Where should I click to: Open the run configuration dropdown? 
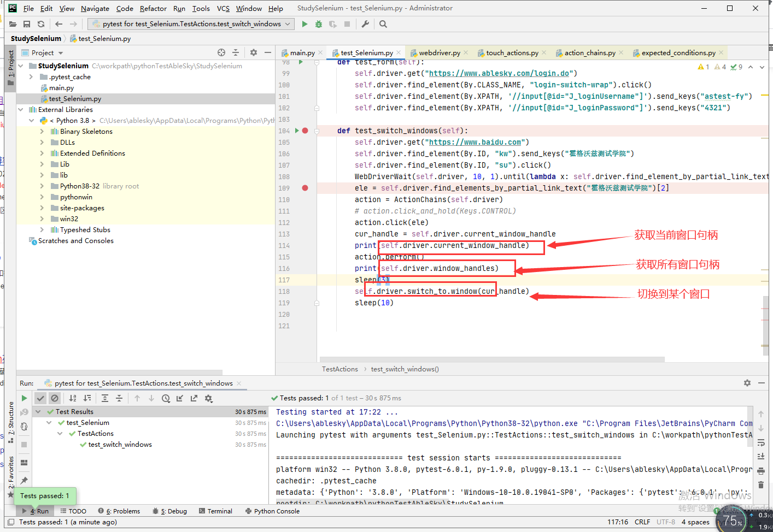pos(191,24)
